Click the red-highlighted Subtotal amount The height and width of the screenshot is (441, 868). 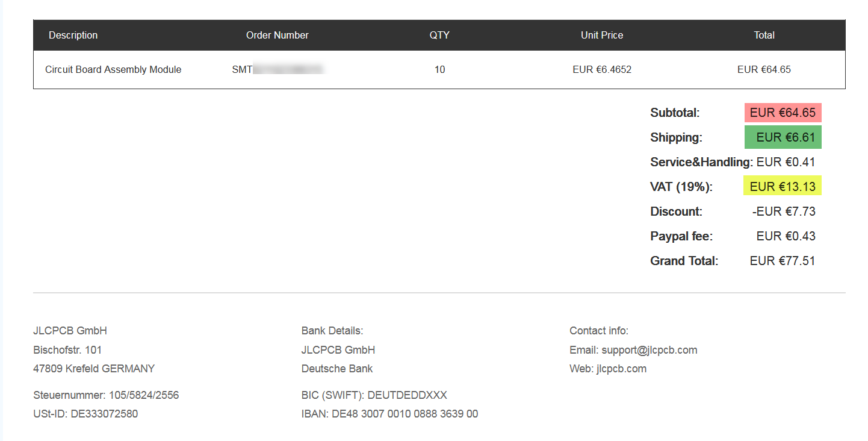pos(783,113)
